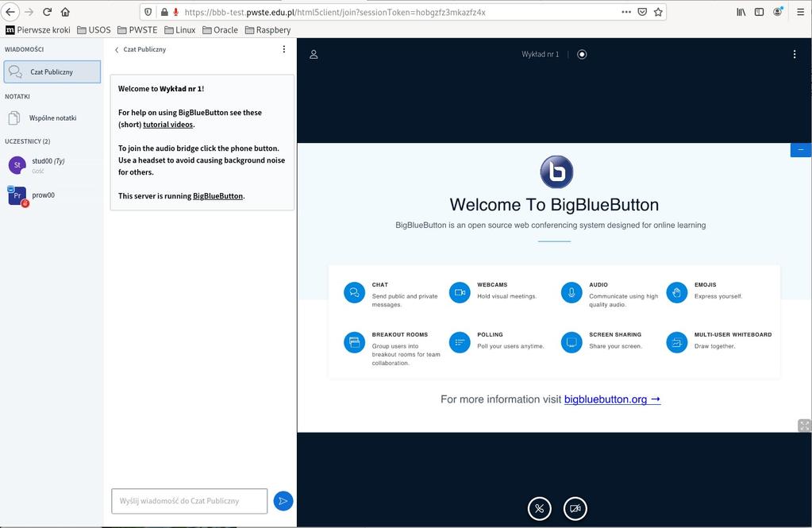Image resolution: width=812 pixels, height=528 pixels.
Task: Click the stud00 participant entry
Action: click(52, 165)
